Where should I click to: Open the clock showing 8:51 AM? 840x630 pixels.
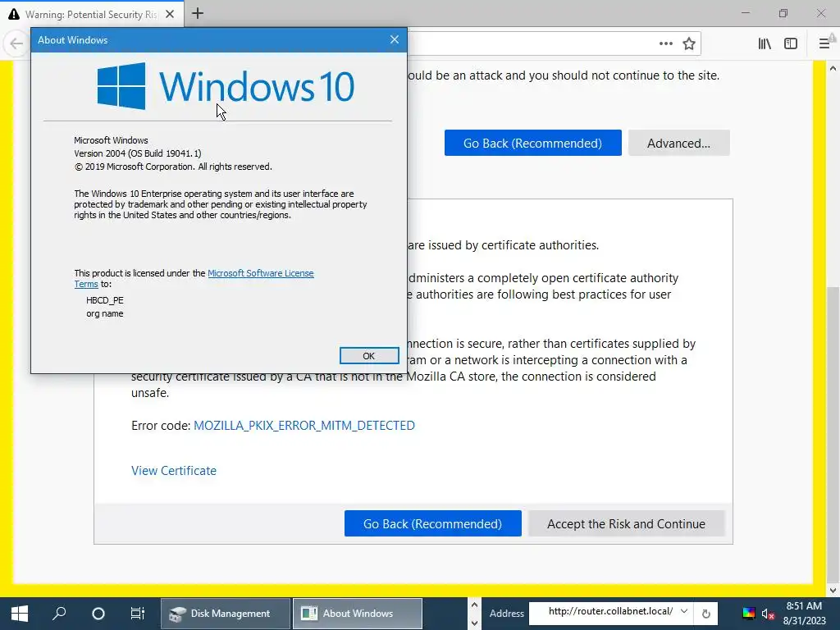(x=805, y=614)
